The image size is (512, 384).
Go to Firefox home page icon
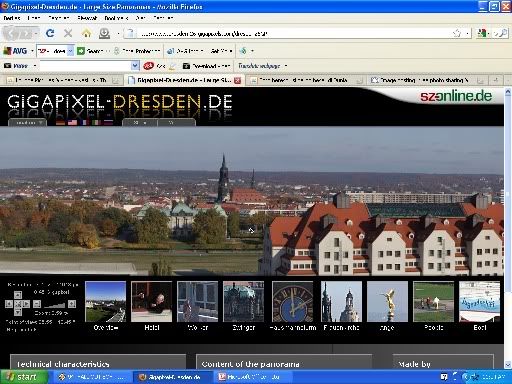tap(86, 33)
